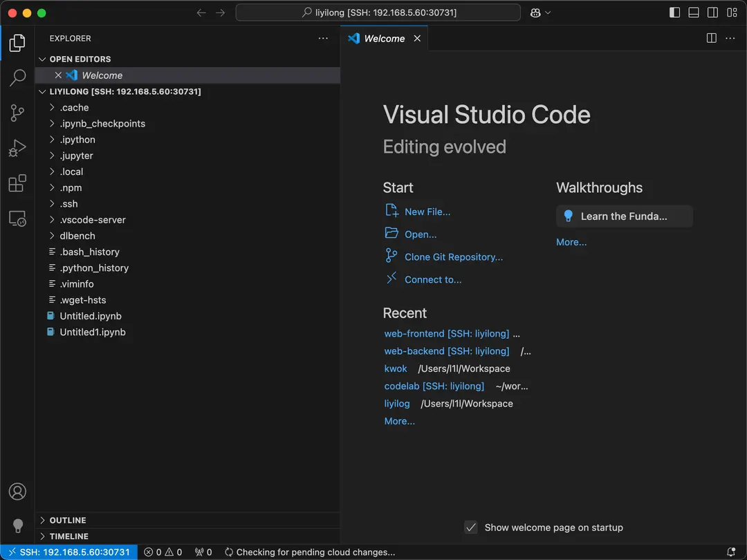The height and width of the screenshot is (560, 747).
Task: Click SSH remote indicator in status bar
Action: pos(69,552)
